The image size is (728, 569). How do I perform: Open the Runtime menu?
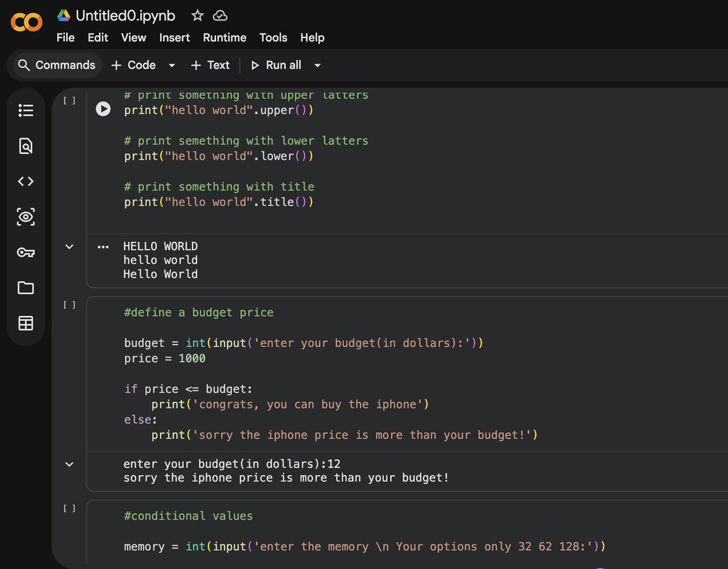(224, 38)
